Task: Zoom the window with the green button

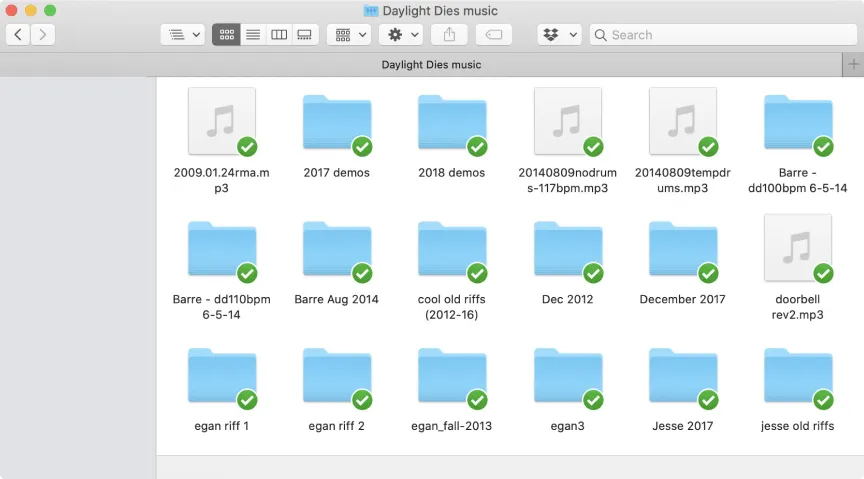Action: click(50, 10)
